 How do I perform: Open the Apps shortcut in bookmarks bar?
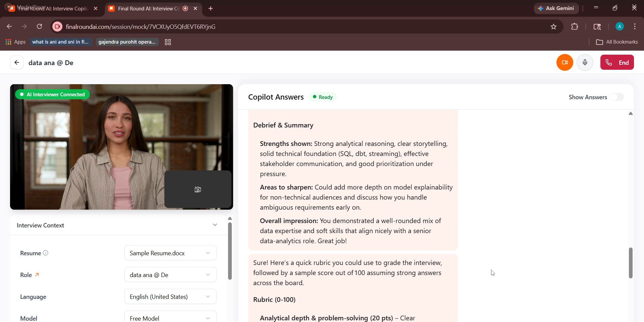15,42
